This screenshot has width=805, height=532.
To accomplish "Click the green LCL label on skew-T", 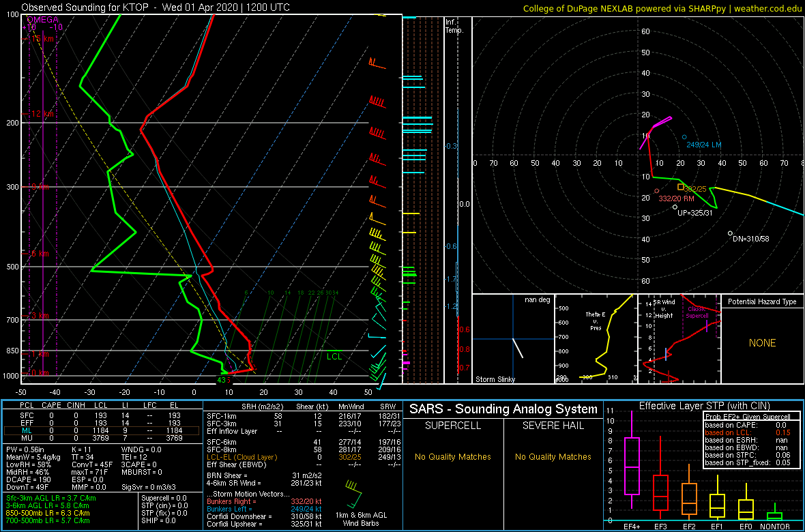I will (334, 356).
